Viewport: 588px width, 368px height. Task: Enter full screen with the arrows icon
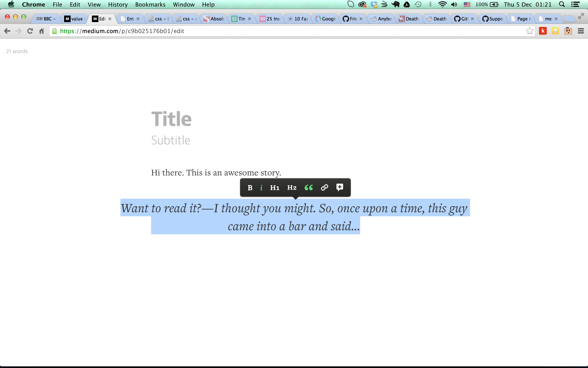tap(581, 16)
